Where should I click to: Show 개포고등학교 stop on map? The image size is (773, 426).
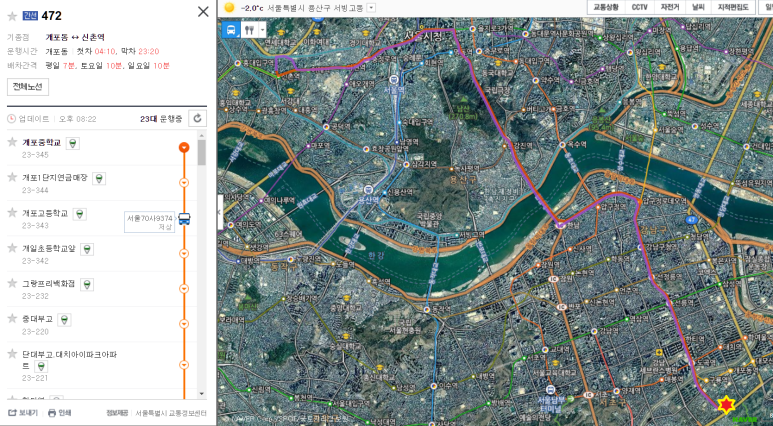coord(80,214)
